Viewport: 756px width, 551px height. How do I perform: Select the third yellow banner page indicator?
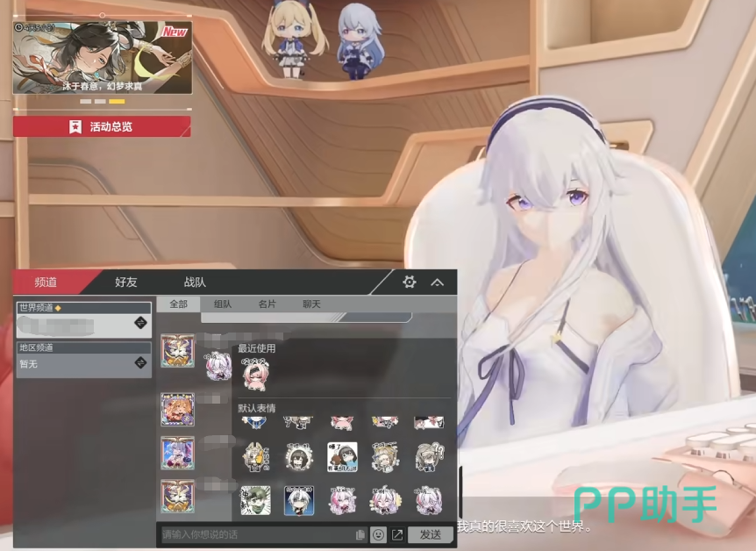click(117, 102)
